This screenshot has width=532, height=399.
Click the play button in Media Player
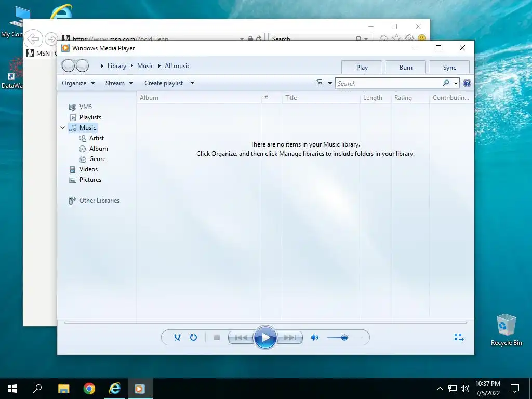265,337
